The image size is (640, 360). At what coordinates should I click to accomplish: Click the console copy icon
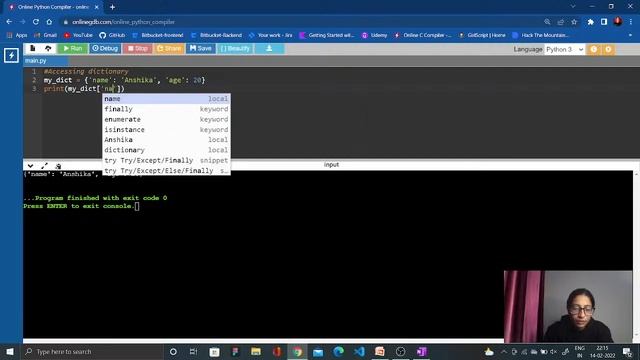[58, 166]
